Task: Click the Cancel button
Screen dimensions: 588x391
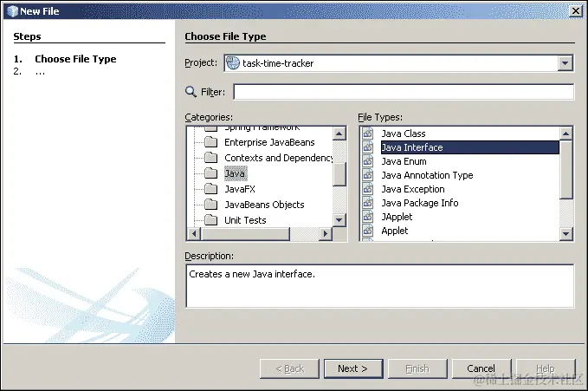Action: tap(481, 368)
